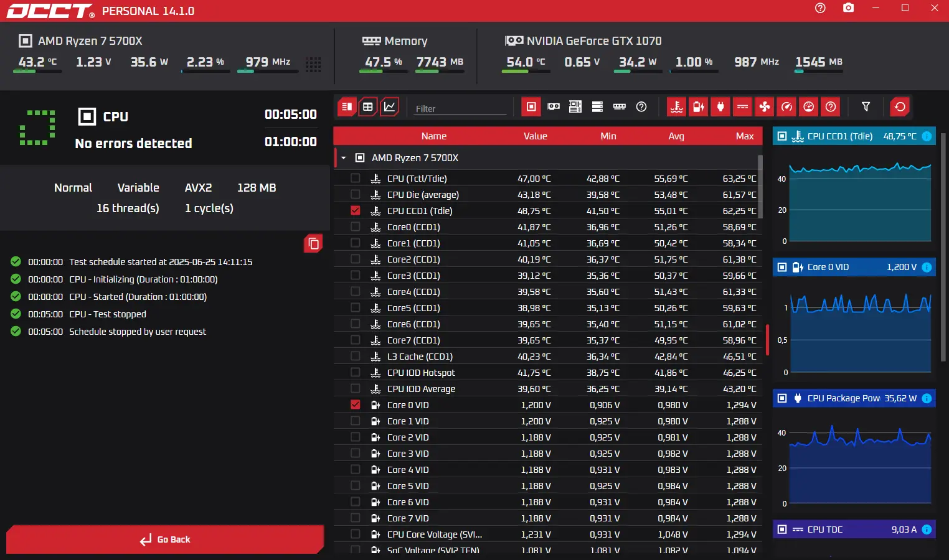Click the 'No errors detected' status text
The width and height of the screenshot is (949, 560).
tap(133, 144)
